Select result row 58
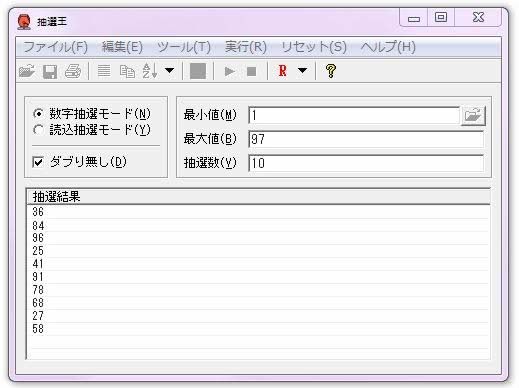Screen dimensions: 519x388 258,329
